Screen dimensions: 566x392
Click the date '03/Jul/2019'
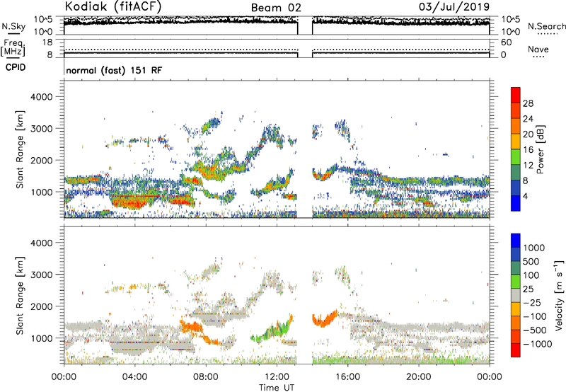click(x=454, y=7)
